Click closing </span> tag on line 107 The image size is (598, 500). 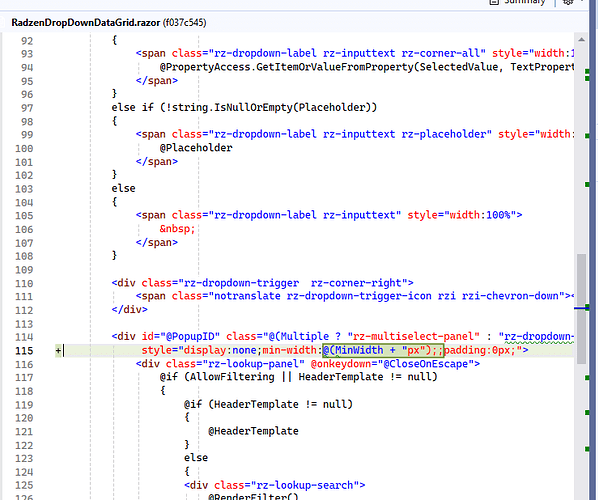coord(156,242)
